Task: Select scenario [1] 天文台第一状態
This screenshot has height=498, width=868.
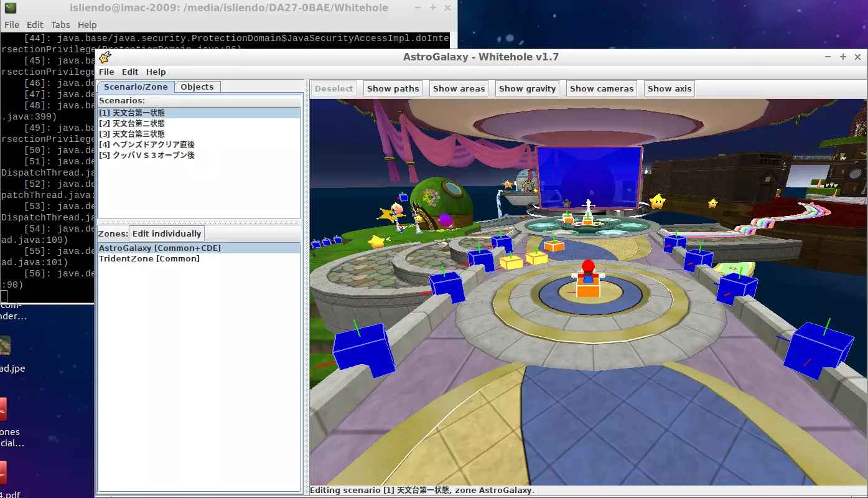Action: pyautogui.click(x=199, y=113)
